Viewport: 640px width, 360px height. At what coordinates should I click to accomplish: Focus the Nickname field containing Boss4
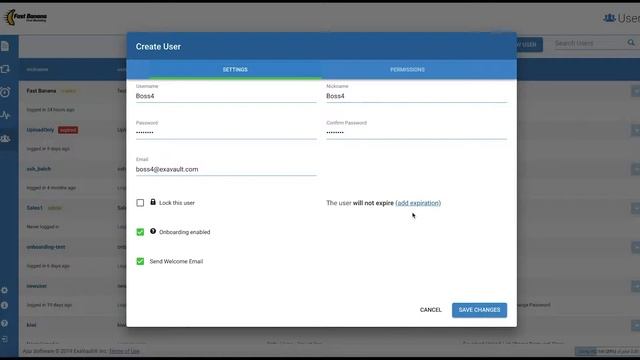point(416,96)
